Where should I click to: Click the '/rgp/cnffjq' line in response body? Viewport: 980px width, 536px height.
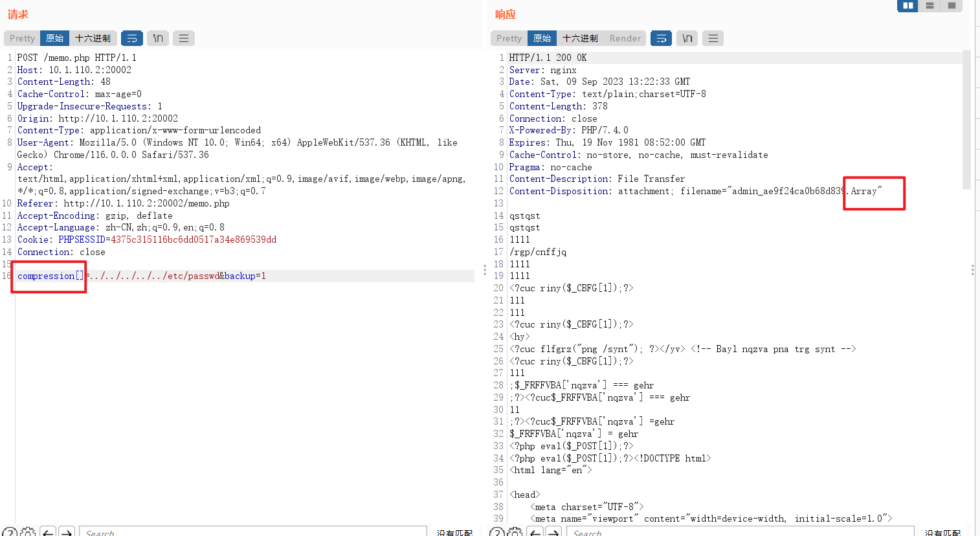click(x=538, y=252)
